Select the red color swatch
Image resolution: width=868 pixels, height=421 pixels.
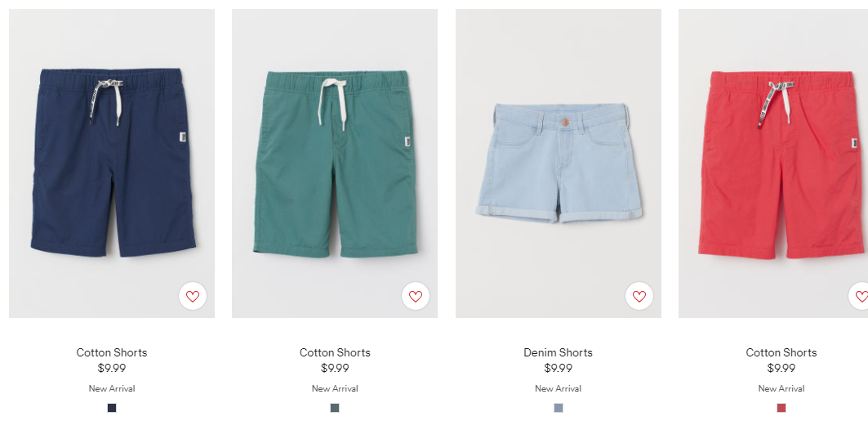coord(781,408)
